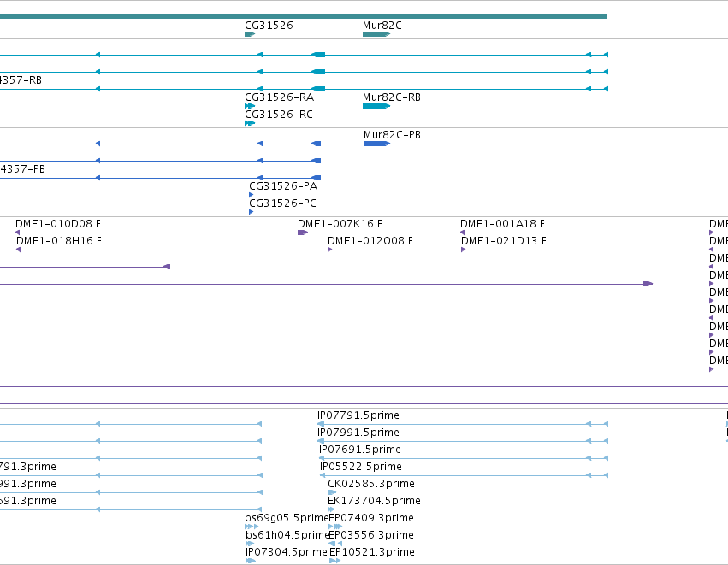This screenshot has height=565, width=728.
Task: Click the CG31526 gene arrow glyph
Action: (x=250, y=34)
